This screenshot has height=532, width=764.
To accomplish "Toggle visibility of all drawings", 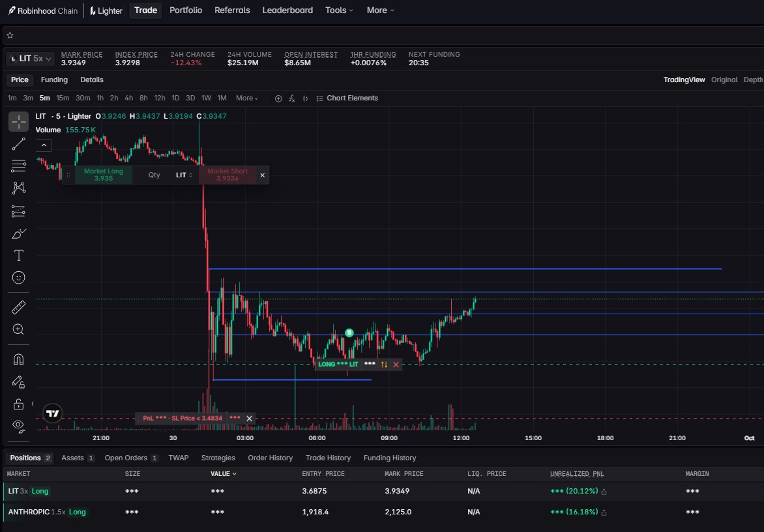I will pos(18,426).
